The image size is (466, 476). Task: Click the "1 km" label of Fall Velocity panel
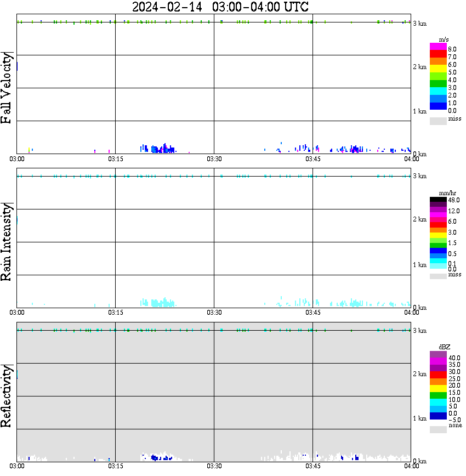click(x=419, y=111)
